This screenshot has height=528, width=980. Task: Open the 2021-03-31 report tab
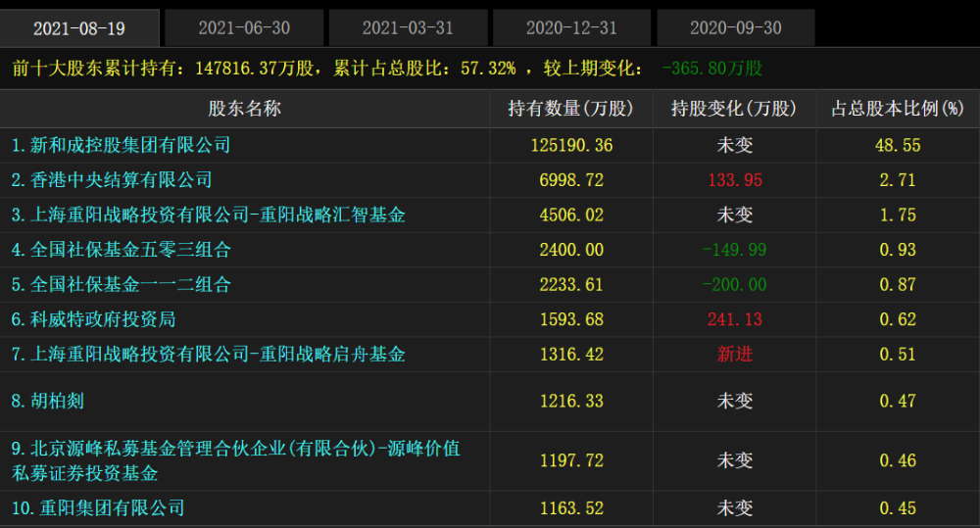pyautogui.click(x=408, y=28)
